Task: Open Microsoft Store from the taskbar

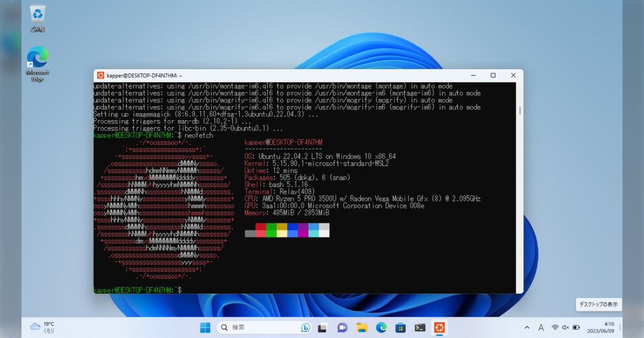Action: [x=401, y=327]
